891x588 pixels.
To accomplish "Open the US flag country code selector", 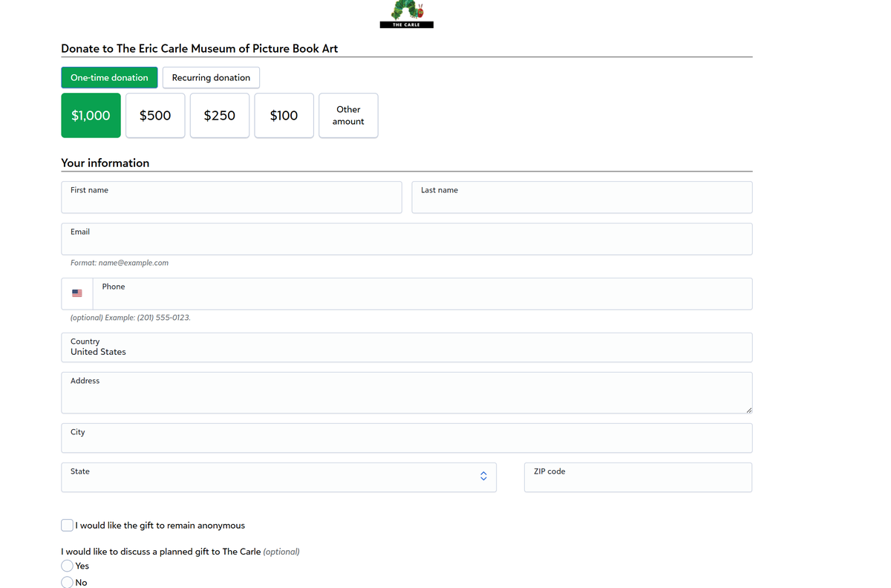I will pos(77,293).
